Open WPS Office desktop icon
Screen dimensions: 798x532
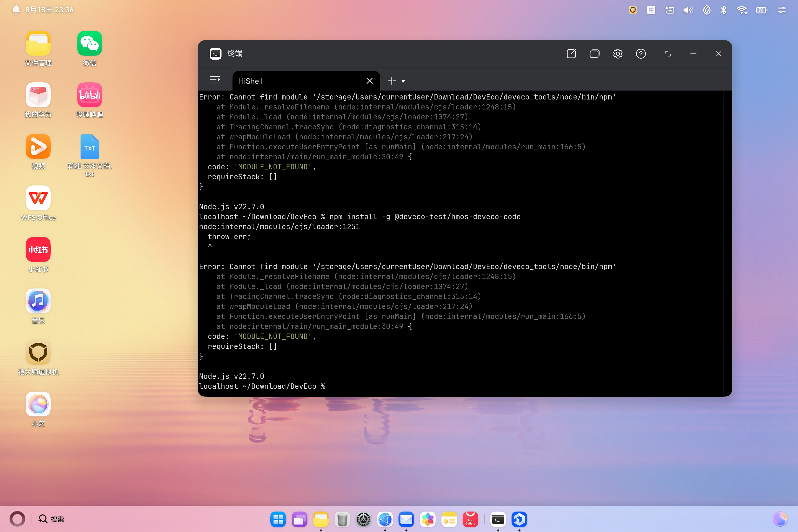click(38, 203)
